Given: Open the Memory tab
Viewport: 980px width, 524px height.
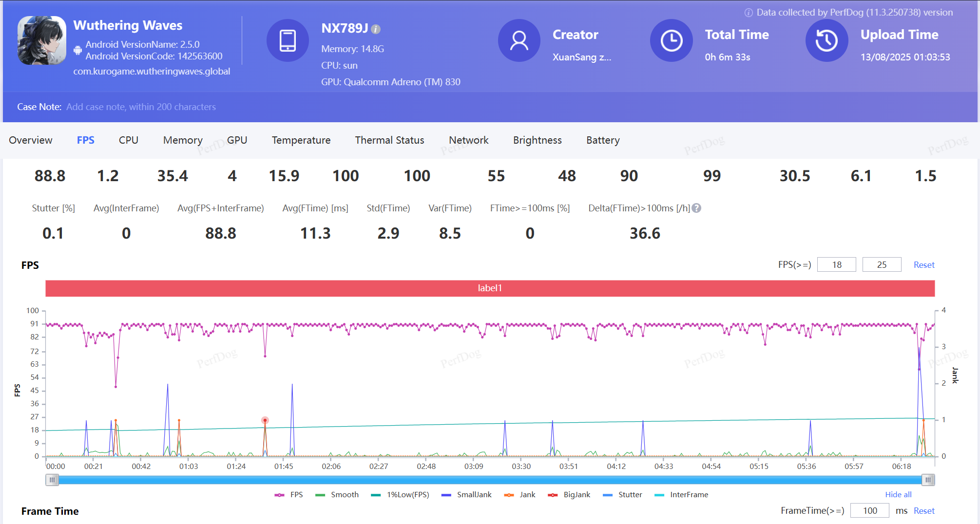Looking at the screenshot, I should 183,140.
